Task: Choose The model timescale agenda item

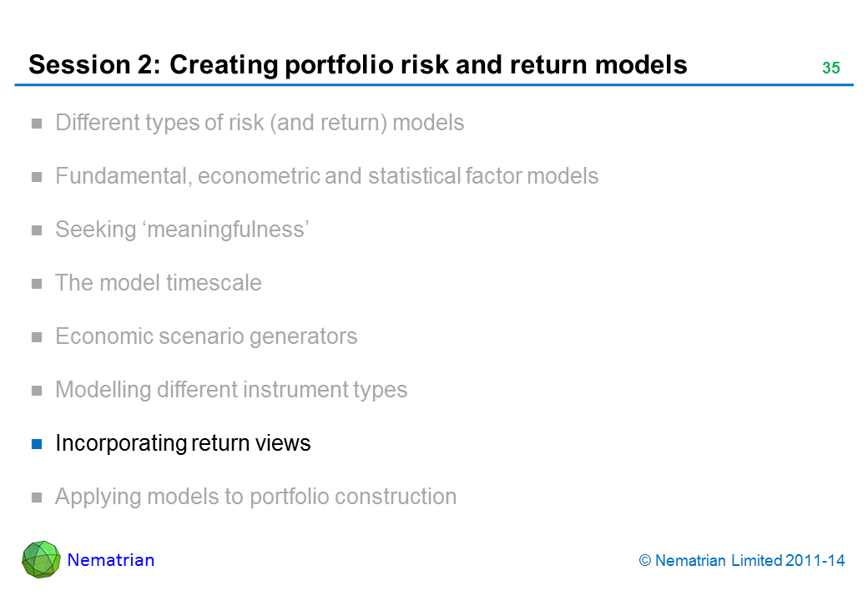Action: 158,283
